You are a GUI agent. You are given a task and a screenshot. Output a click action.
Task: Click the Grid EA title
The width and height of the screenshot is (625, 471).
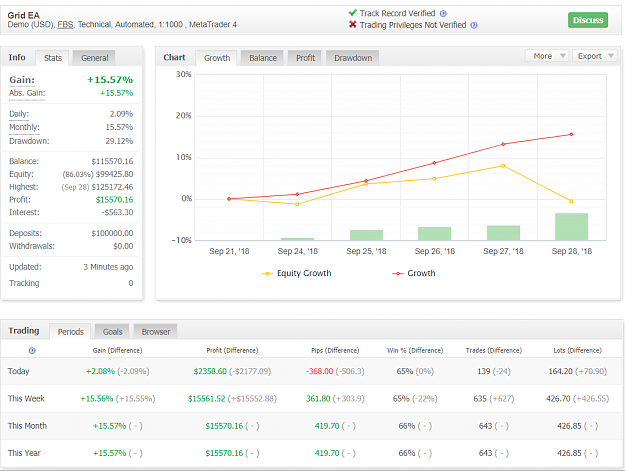pyautogui.click(x=24, y=16)
